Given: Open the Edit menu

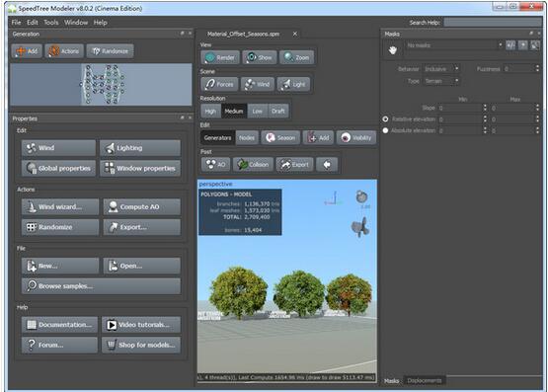Looking at the screenshot, I should click(33, 23).
